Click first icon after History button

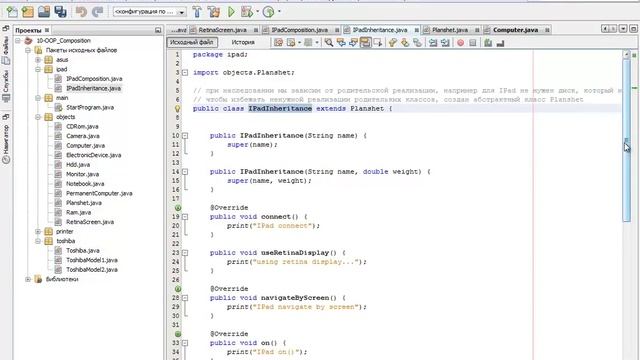(x=278, y=42)
